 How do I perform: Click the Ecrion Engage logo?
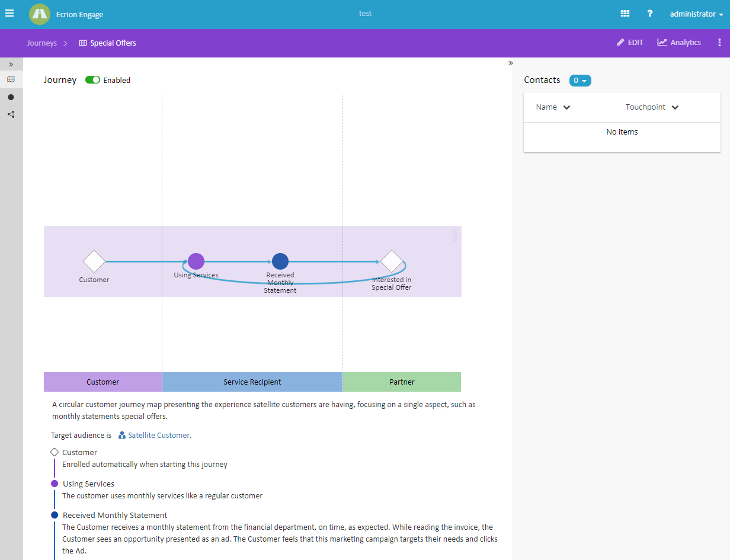[39, 13]
